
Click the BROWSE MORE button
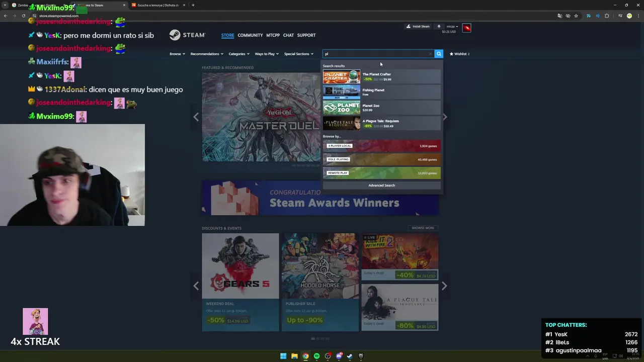coord(423,228)
